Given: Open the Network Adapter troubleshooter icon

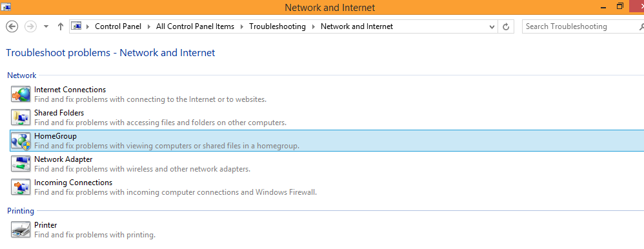Looking at the screenshot, I should (21, 164).
